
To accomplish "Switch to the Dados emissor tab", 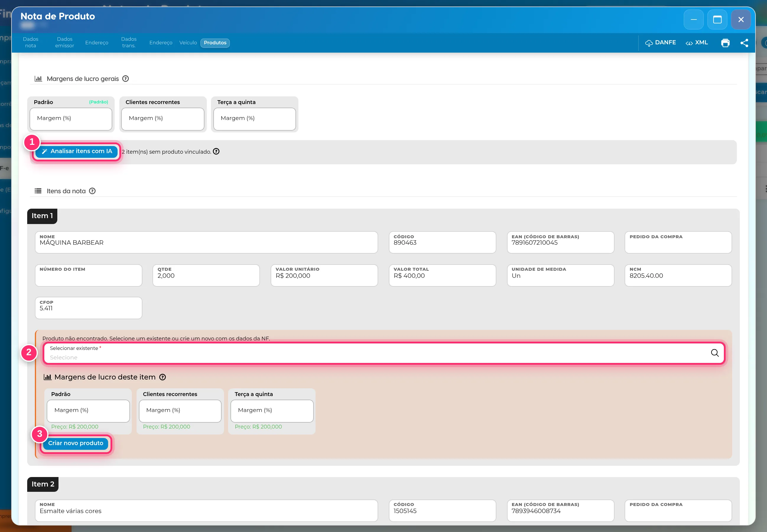I will (64, 42).
